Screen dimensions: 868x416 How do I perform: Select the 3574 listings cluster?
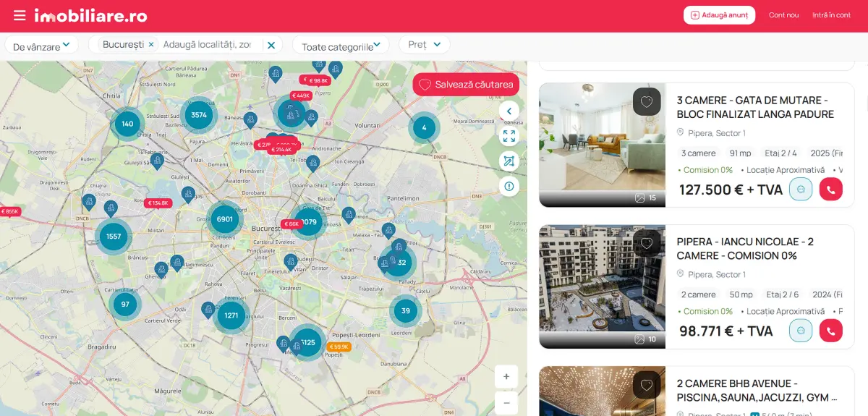[x=199, y=115]
